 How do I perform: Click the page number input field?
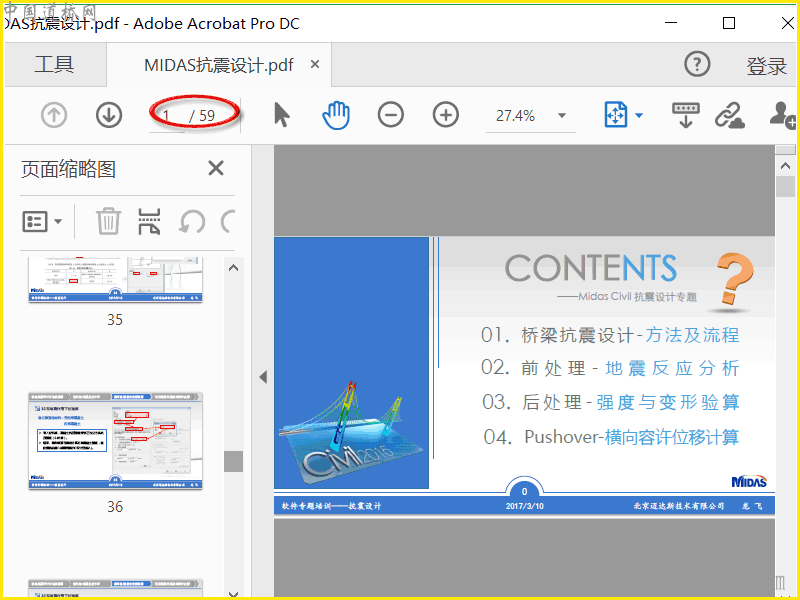pos(167,116)
